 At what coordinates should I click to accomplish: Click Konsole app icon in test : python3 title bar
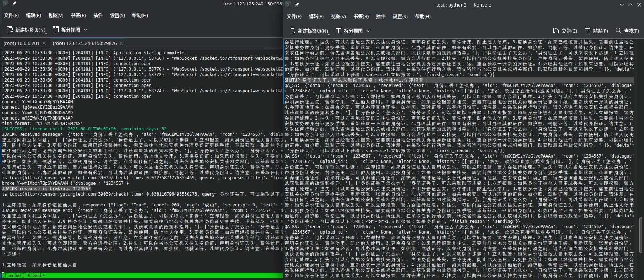coord(288,4)
